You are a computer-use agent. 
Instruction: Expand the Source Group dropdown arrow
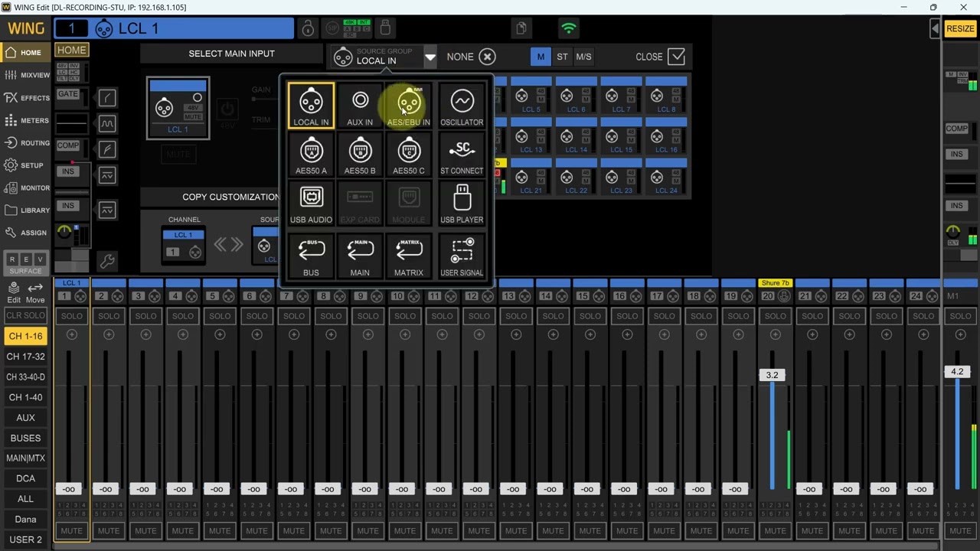[430, 57]
